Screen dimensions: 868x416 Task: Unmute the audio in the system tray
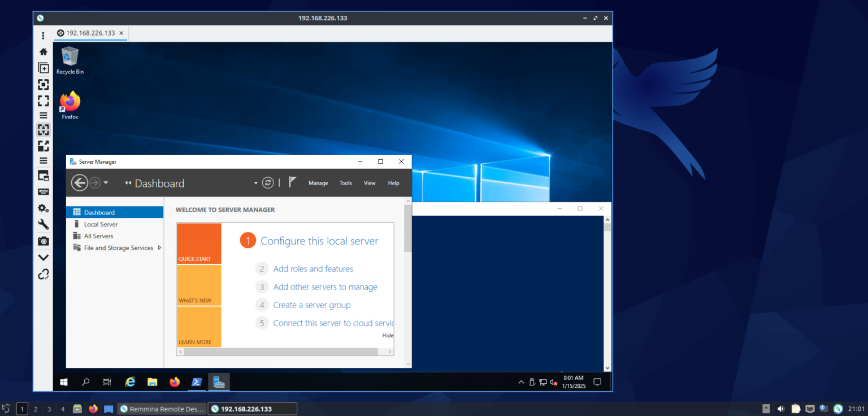coord(553,382)
